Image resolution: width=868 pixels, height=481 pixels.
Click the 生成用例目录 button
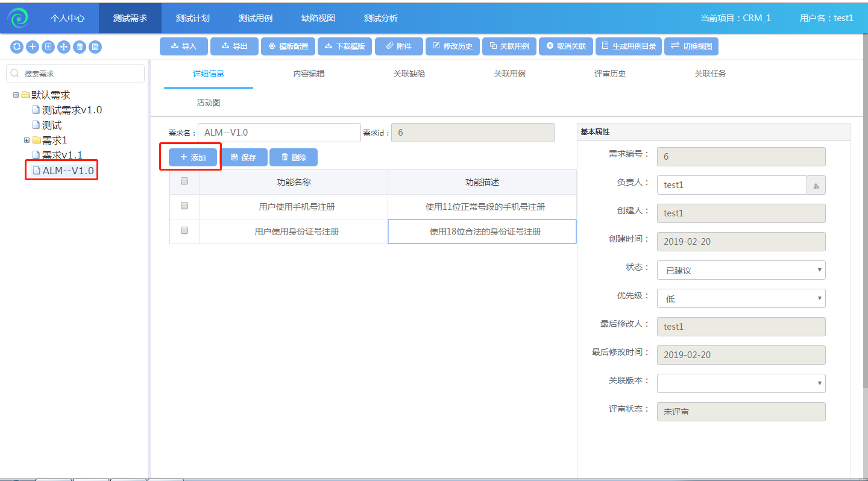tap(629, 46)
